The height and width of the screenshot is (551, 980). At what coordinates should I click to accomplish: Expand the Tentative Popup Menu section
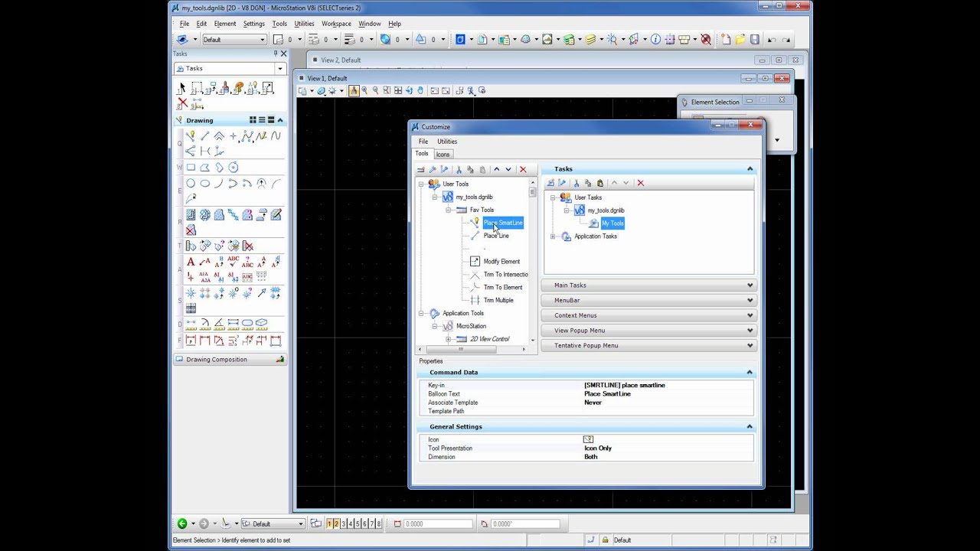click(x=650, y=345)
